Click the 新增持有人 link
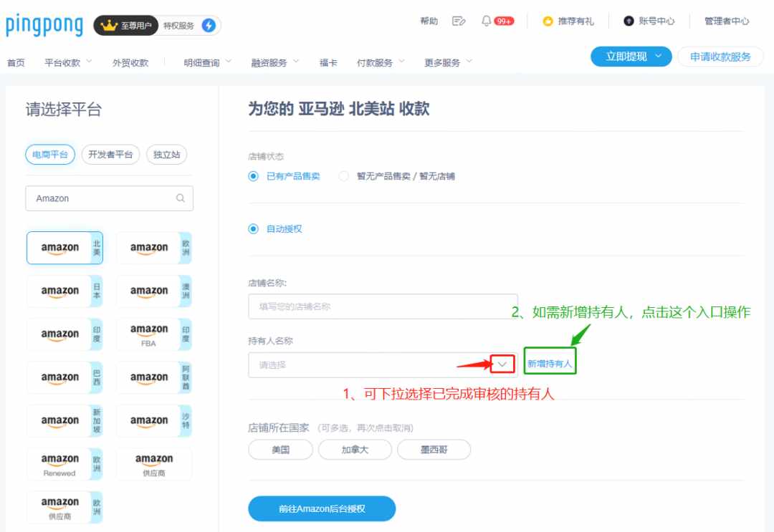The width and height of the screenshot is (774, 532). coord(550,364)
